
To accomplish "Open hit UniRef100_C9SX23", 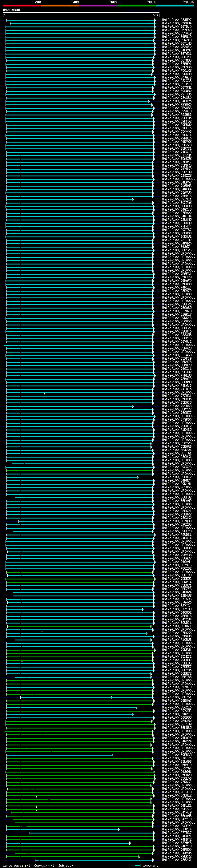I will point(177,467).
